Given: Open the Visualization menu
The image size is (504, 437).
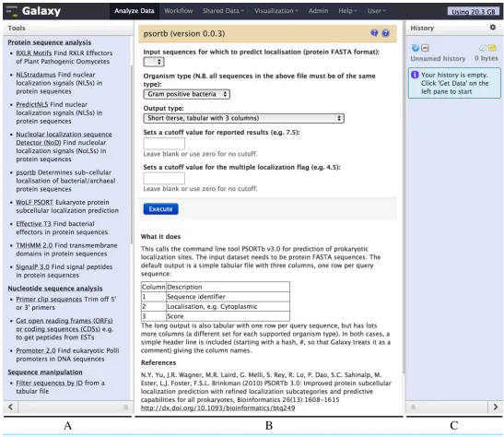Looking at the screenshot, I should pyautogui.click(x=276, y=11).
